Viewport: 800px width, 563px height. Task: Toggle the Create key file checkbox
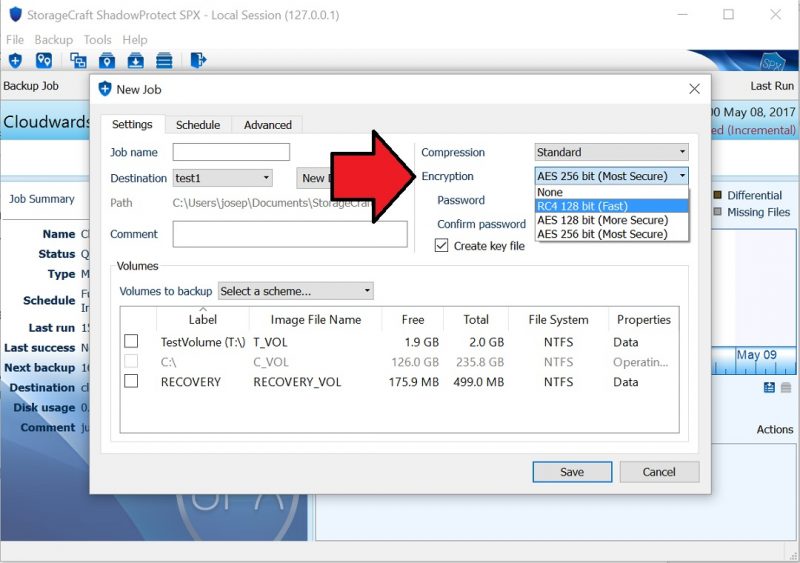click(x=441, y=246)
